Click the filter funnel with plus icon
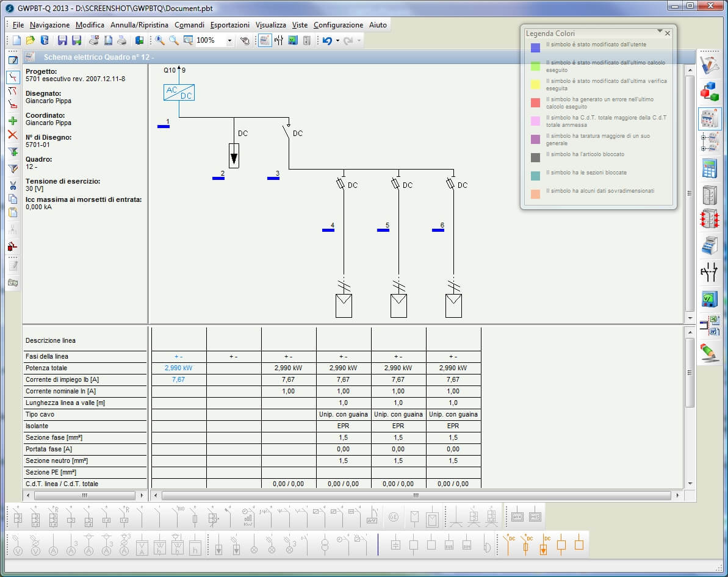The image size is (728, 577). [13, 152]
